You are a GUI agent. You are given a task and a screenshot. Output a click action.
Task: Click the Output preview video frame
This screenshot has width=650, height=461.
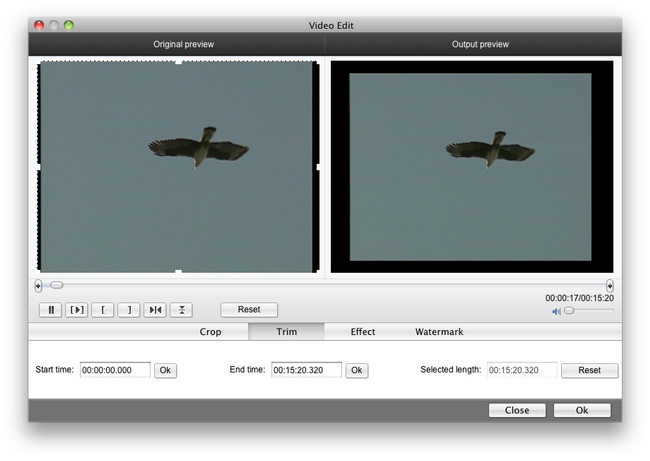[x=472, y=167]
